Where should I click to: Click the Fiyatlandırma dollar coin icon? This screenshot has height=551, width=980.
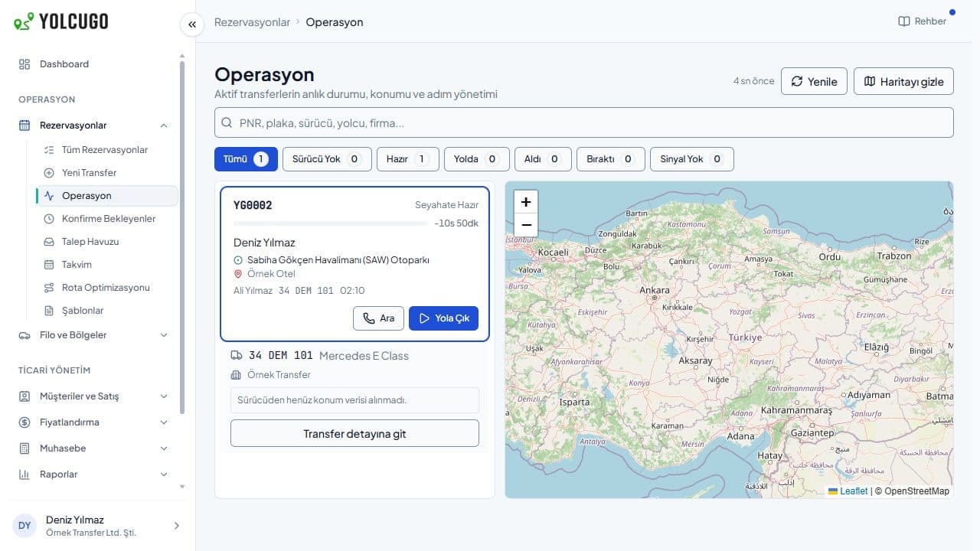[x=24, y=422]
